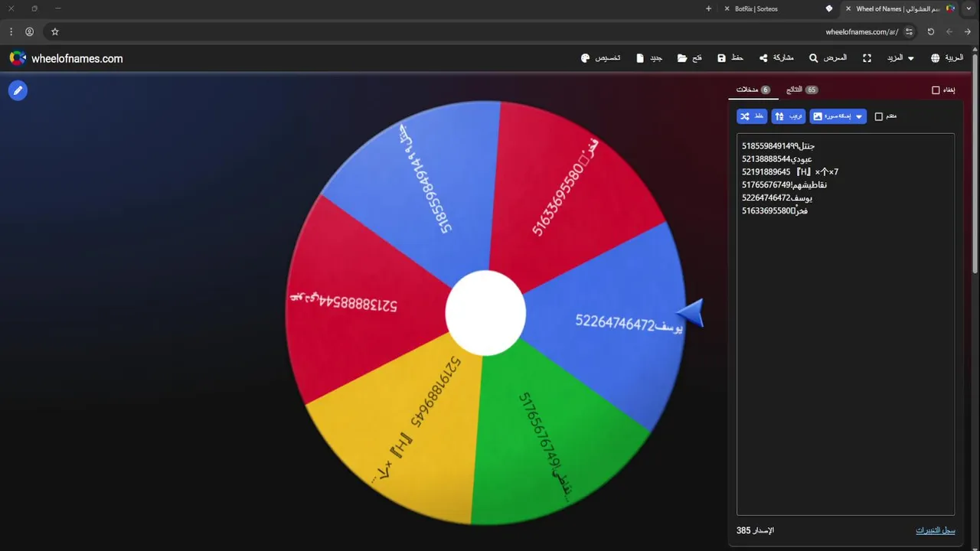Open the العربية language selector
The width and height of the screenshot is (980, 551).
947,58
